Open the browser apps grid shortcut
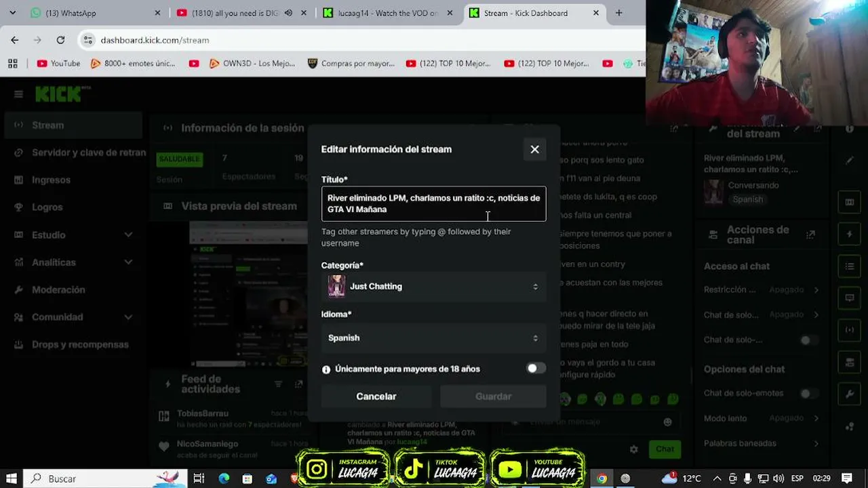This screenshot has height=488, width=868. pos(12,64)
